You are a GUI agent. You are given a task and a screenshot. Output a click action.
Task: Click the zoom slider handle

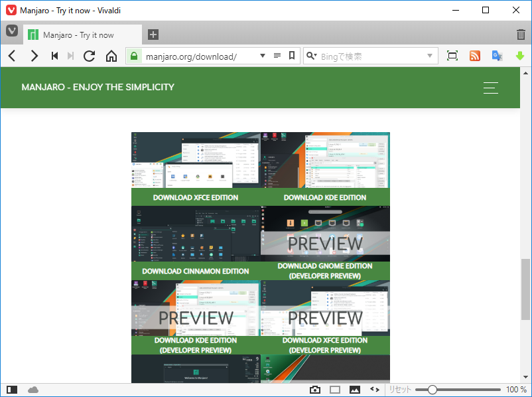432,390
